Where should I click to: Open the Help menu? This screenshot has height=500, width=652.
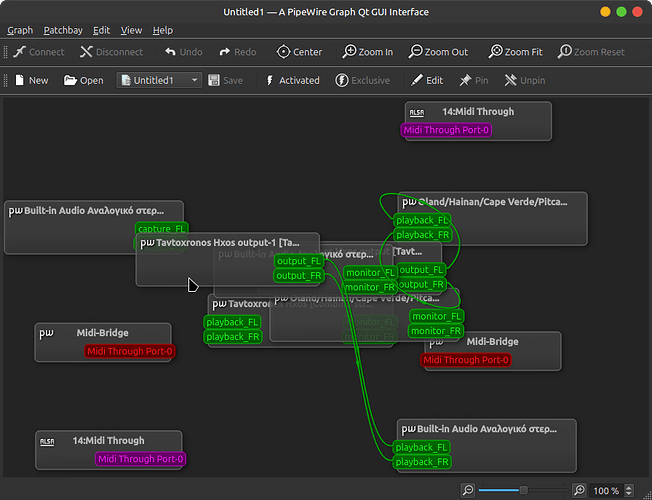pyautogui.click(x=163, y=30)
